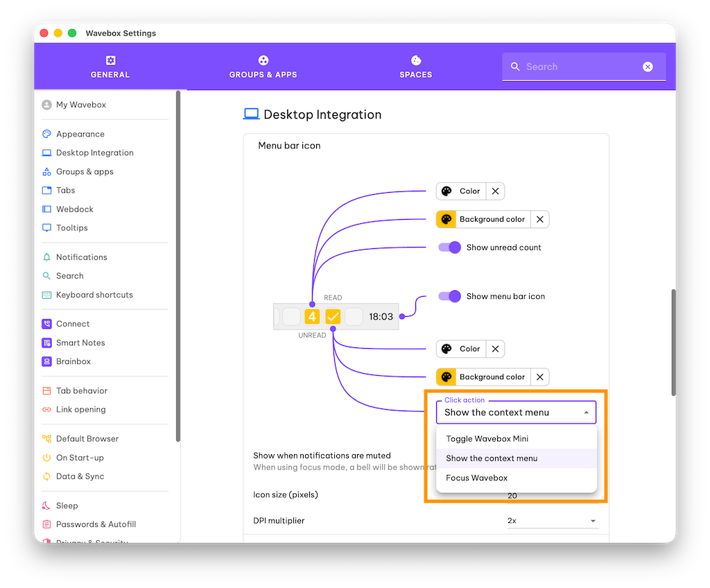Click the Appearance palette icon in sidebar
Viewport: 710px width, 588px height.
point(46,135)
